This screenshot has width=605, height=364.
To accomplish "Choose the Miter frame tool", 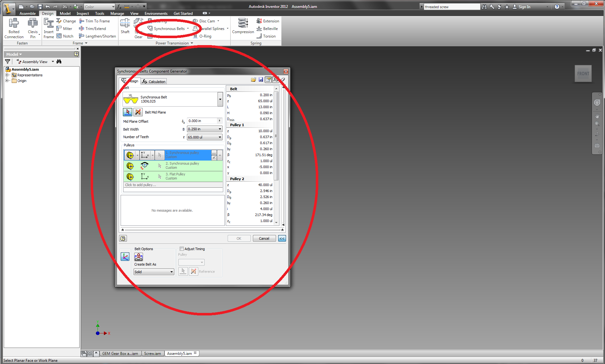I will tap(64, 29).
